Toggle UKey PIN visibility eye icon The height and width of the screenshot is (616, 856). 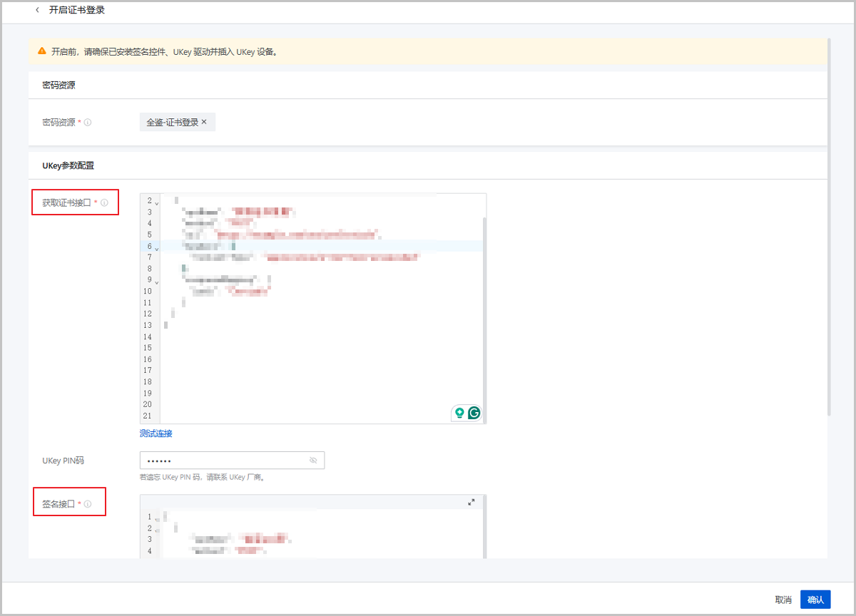click(x=313, y=461)
